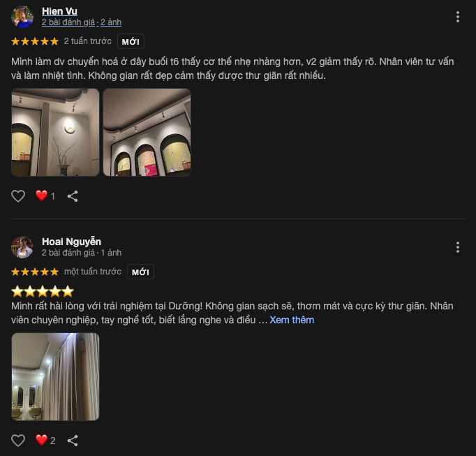Open second photo with three arched niches
The height and width of the screenshot is (456, 476).
[147, 132]
